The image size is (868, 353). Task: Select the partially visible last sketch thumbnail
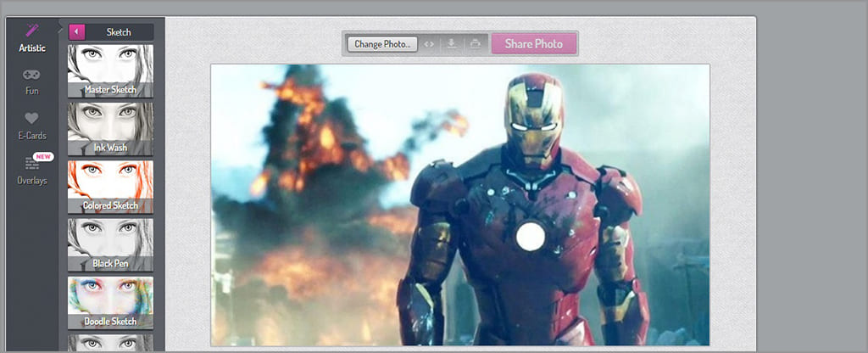[110, 343]
